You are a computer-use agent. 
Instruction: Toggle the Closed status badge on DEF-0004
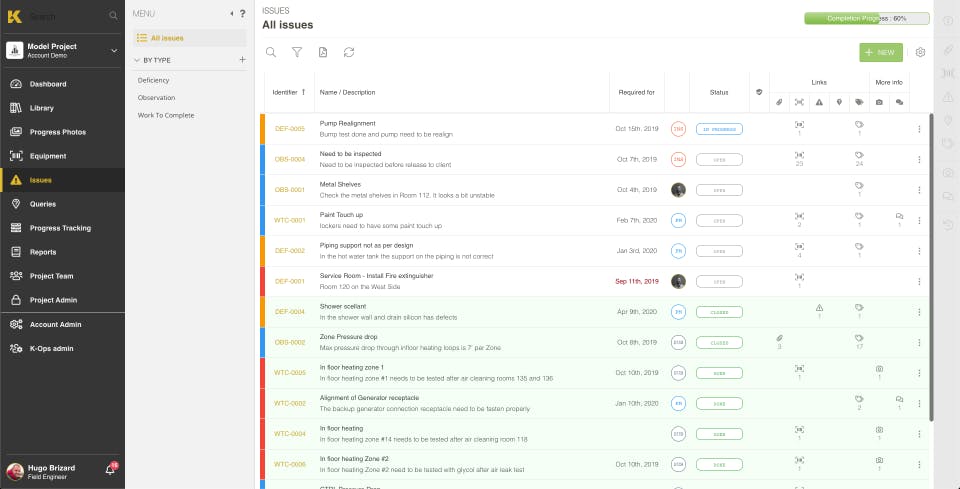[719, 312]
